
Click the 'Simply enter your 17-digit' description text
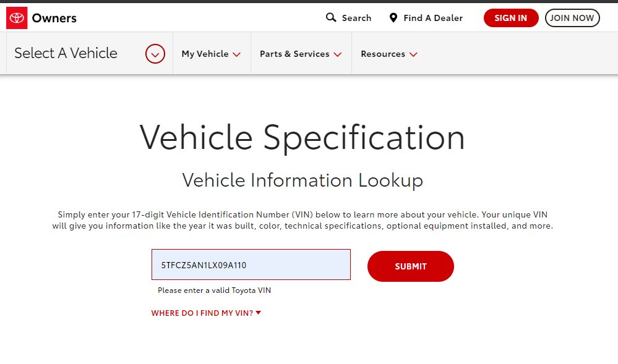coord(303,220)
